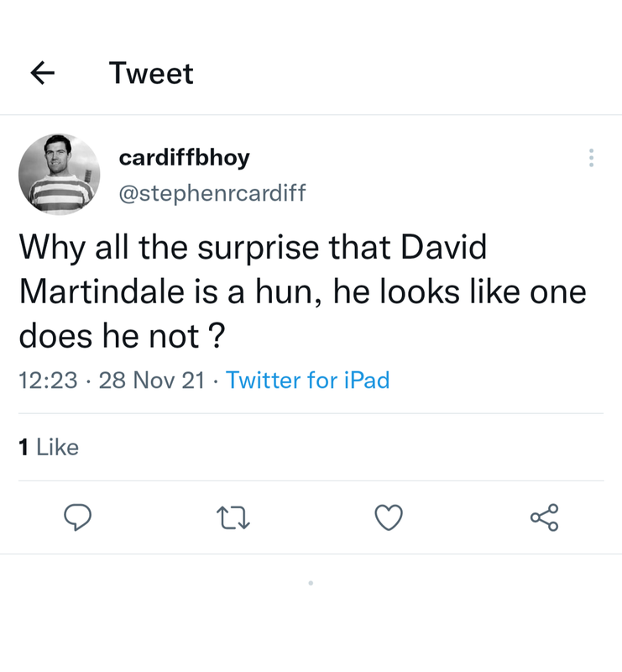Share the tweet via share icon

click(545, 517)
